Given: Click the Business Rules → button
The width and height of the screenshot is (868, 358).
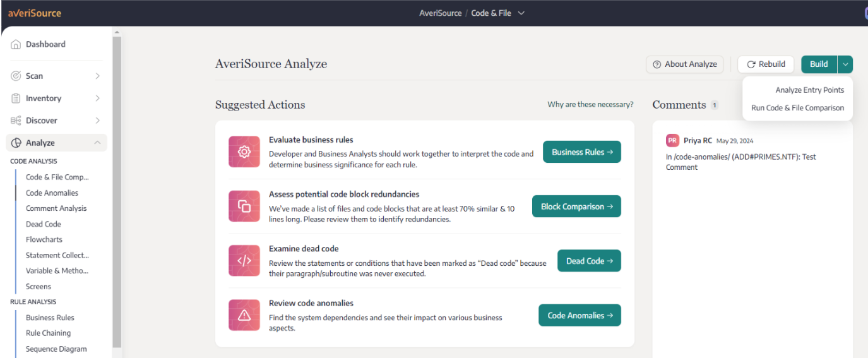Looking at the screenshot, I should point(582,152).
